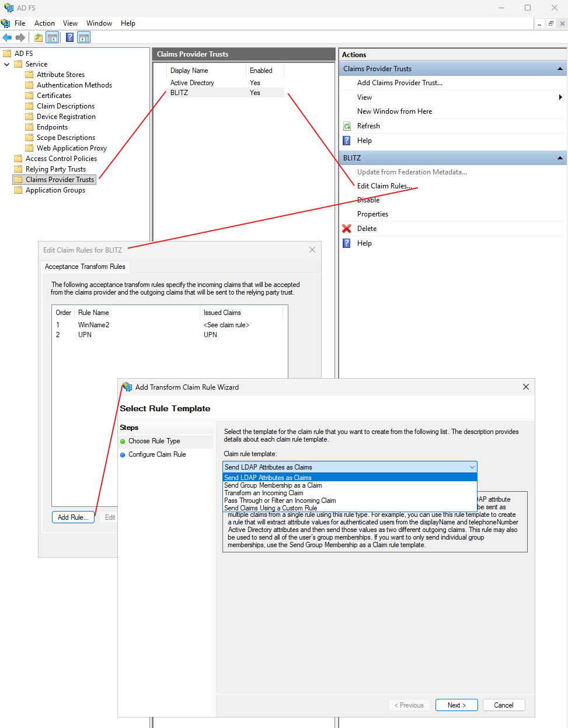Viewport: 568px width, 728px height.
Task: Click the Access Control Policies folder icon
Action: [x=18, y=158]
